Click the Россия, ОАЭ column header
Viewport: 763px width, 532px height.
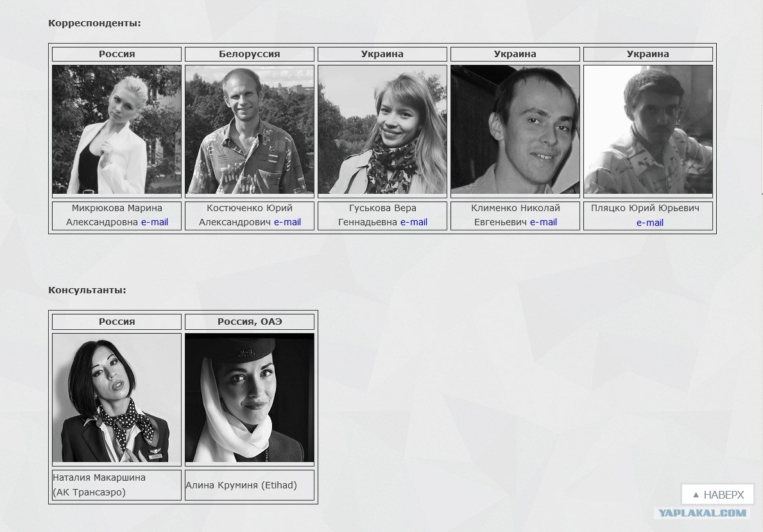[x=250, y=322]
